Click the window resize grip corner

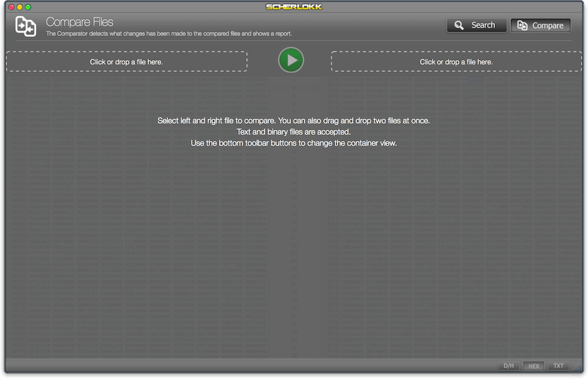pos(577,367)
